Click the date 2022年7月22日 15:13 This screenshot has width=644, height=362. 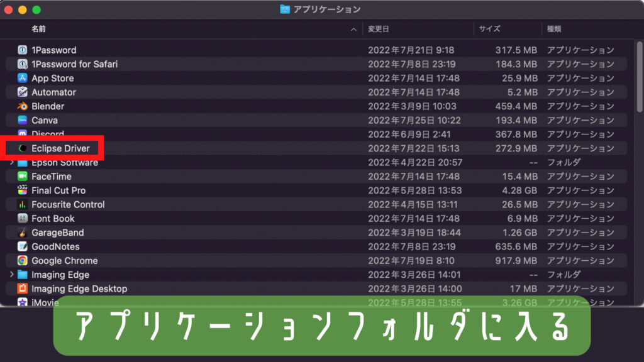click(x=414, y=148)
